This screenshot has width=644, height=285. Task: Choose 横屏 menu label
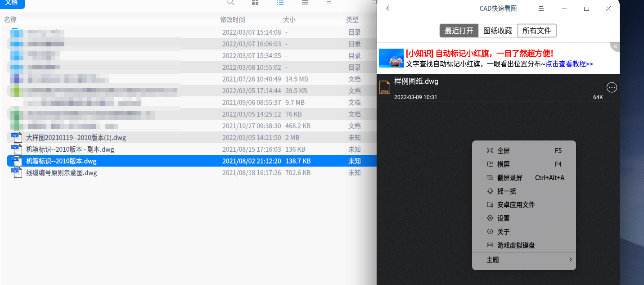point(504,164)
